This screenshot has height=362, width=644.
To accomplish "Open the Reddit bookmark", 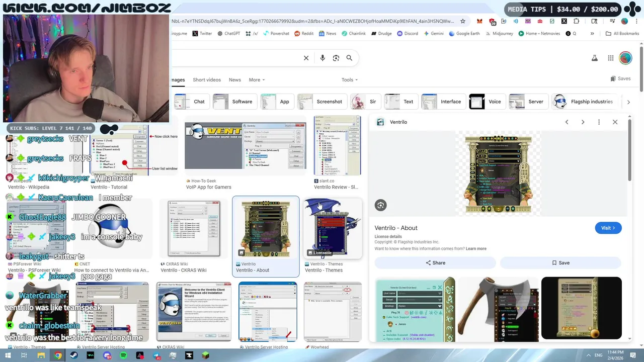I will (304, 34).
